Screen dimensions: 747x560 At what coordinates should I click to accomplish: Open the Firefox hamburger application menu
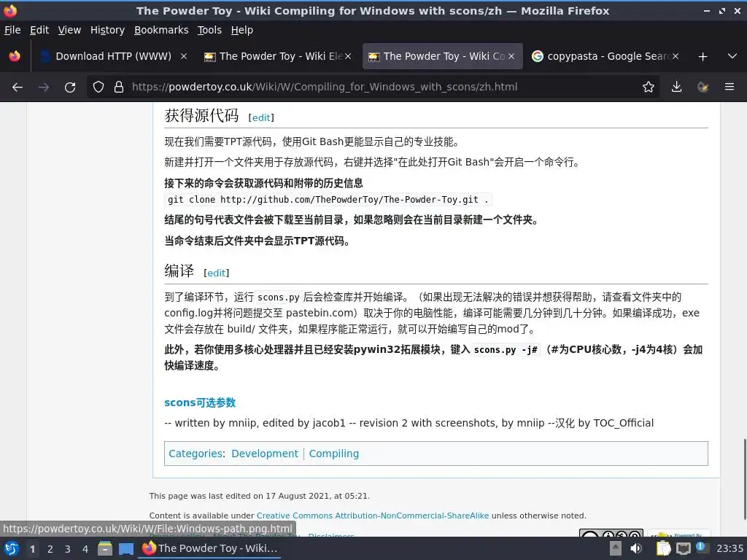pos(729,87)
